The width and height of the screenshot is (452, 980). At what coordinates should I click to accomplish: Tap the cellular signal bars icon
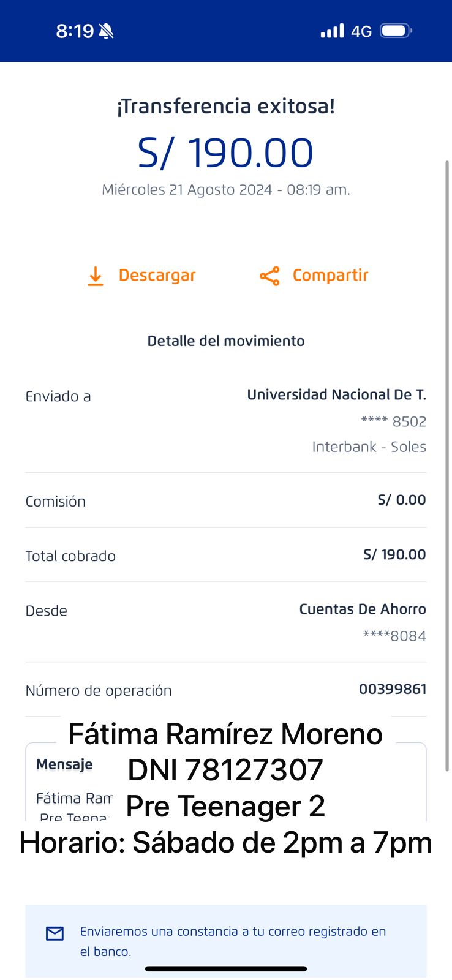click(332, 31)
